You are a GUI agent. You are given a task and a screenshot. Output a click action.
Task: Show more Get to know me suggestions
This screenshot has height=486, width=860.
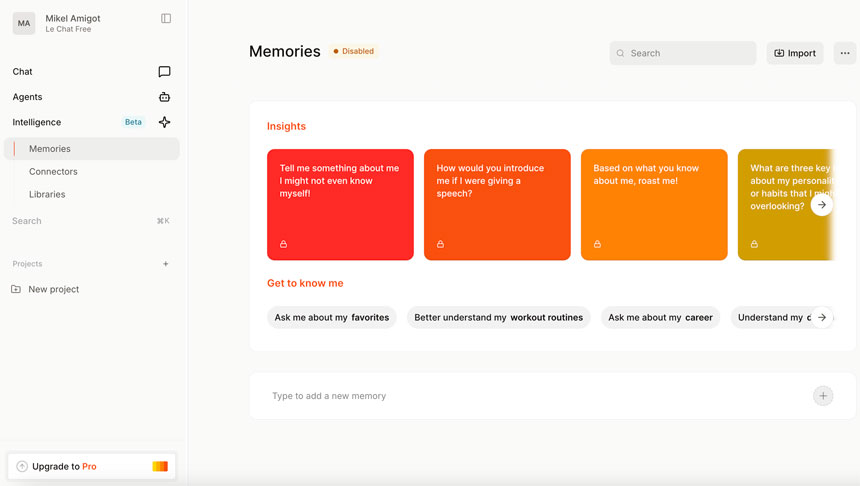pyautogui.click(x=822, y=317)
